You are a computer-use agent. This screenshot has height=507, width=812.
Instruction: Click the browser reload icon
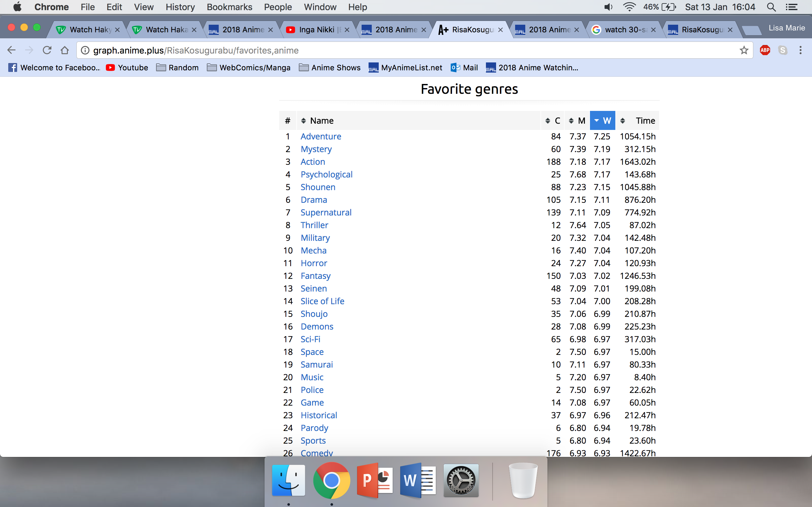coord(47,50)
